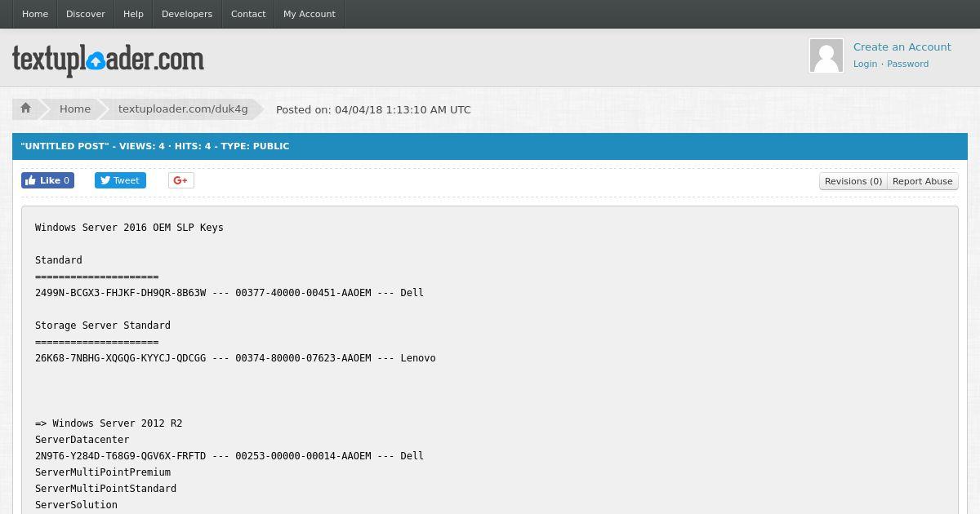Screen dimensions: 980x514
Task: Click the post title bar "UNTITLED POST"
Action: (x=490, y=146)
